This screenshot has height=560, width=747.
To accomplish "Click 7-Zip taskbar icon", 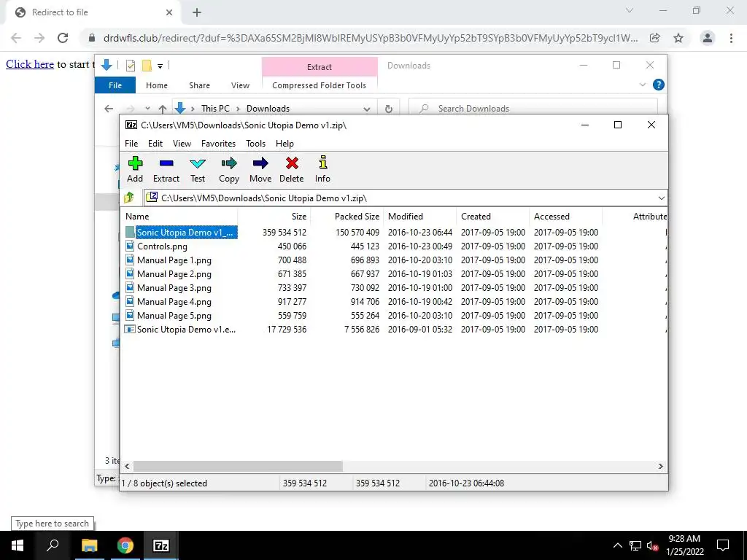I will [161, 545].
